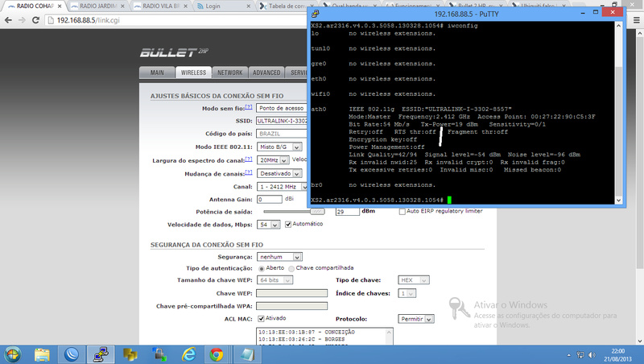Open the Tipo de chave HEX dropdown
This screenshot has width=644, height=364.
click(x=414, y=280)
